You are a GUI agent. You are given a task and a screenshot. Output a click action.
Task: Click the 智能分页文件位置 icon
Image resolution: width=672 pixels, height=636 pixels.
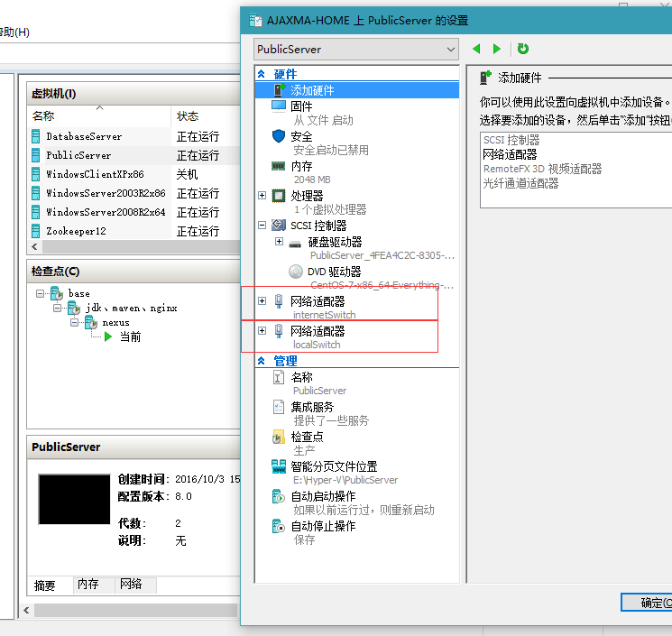pyautogui.click(x=279, y=466)
